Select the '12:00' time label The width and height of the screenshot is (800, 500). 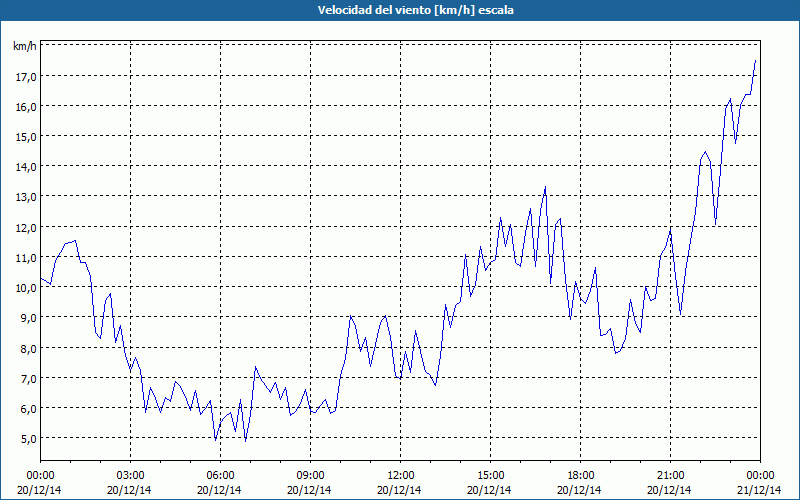[x=401, y=476]
